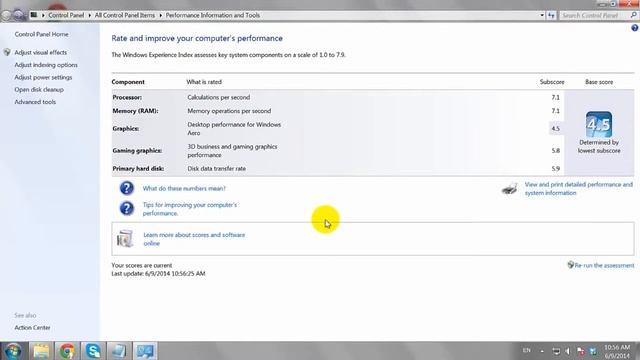The width and height of the screenshot is (640, 360).
Task: Click 'Disk data transfer rate' description
Action: (217, 168)
